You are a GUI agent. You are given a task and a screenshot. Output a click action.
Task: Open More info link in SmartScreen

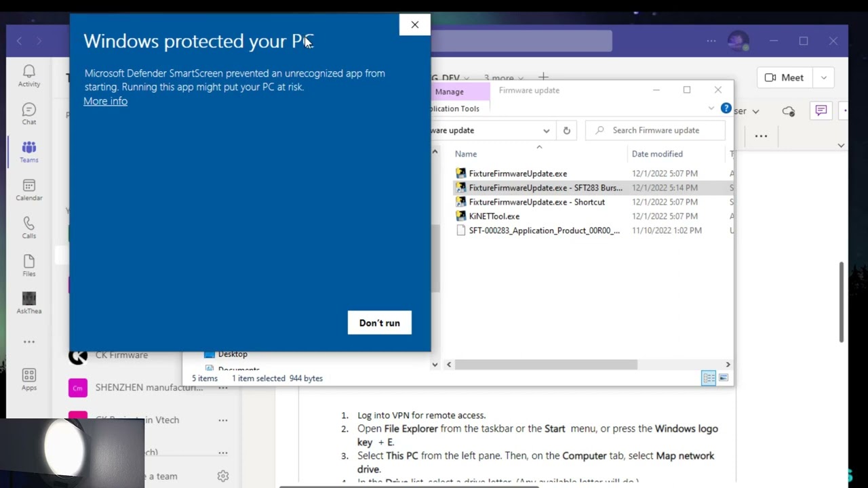pos(105,101)
